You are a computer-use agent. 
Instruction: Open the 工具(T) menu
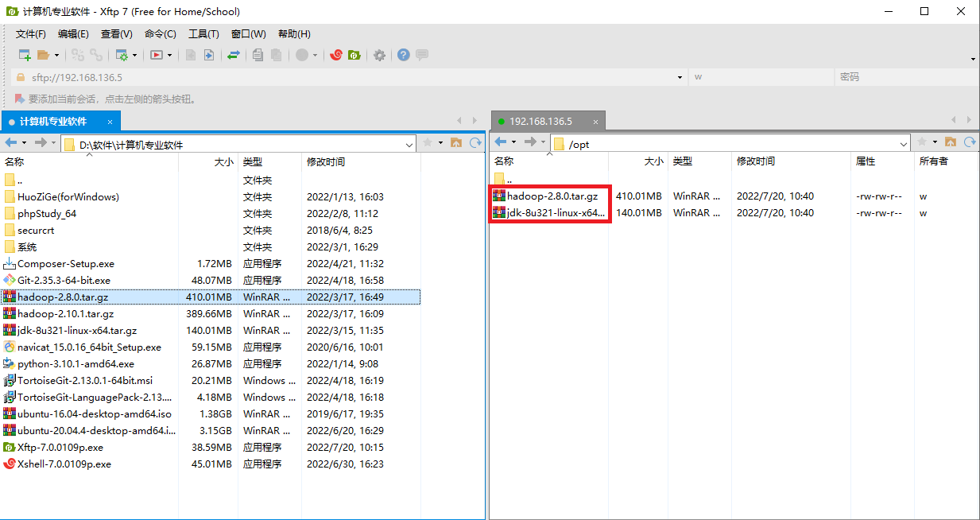[x=203, y=34]
